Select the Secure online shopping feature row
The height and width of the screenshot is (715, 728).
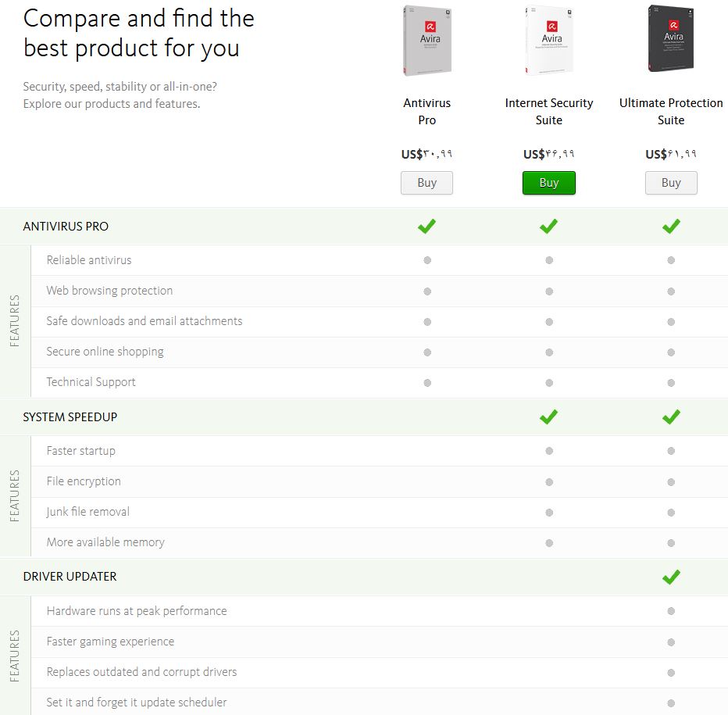(105, 352)
